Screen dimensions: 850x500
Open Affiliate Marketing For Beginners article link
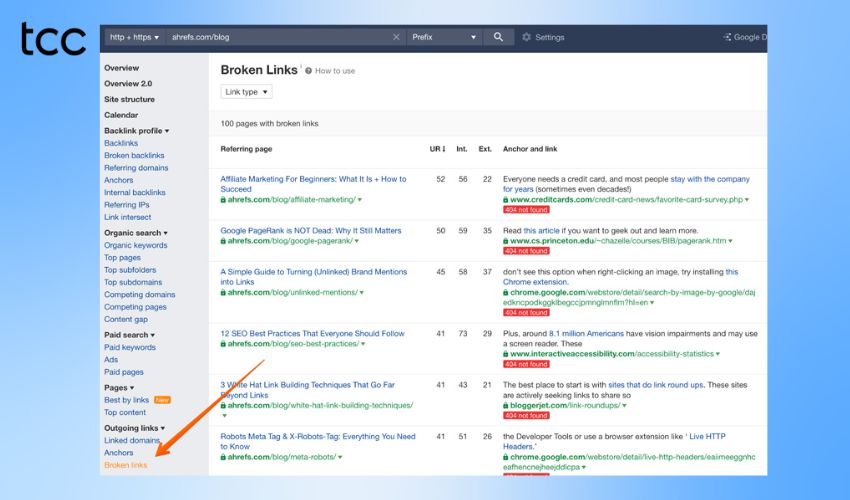click(x=313, y=184)
